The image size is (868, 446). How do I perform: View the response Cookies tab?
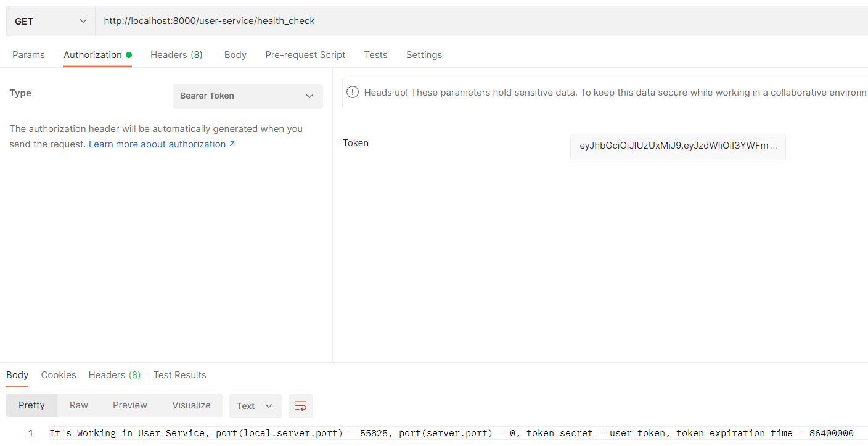pyautogui.click(x=59, y=375)
